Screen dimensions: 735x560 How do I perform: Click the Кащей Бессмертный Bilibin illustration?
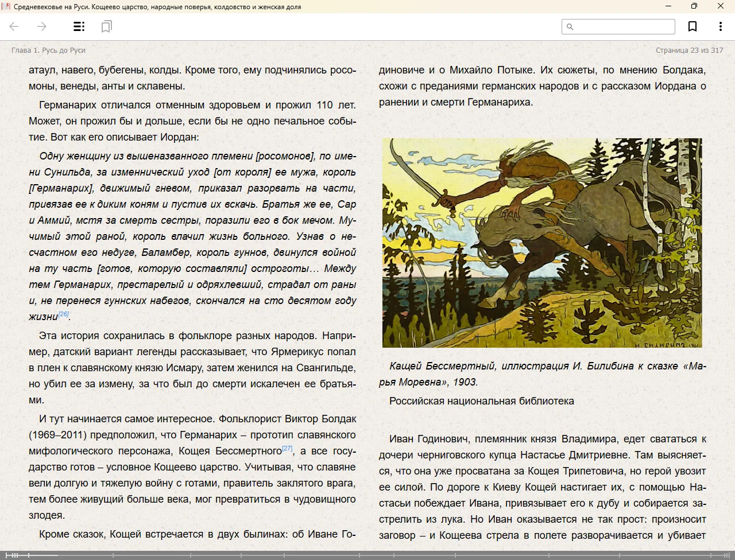tap(542, 243)
